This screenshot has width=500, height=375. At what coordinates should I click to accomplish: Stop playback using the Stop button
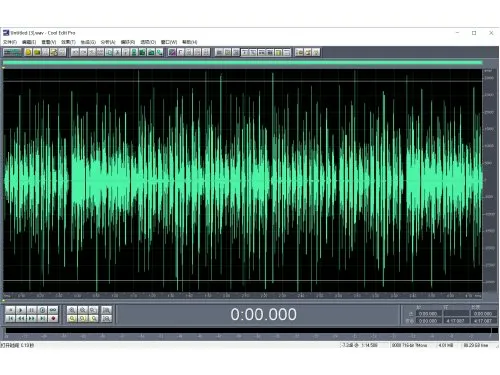[10, 310]
